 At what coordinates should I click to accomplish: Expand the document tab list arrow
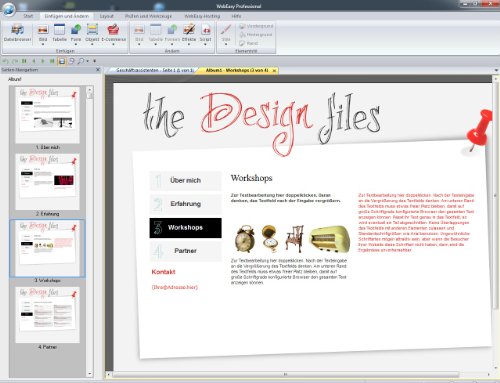pyautogui.click(x=496, y=70)
